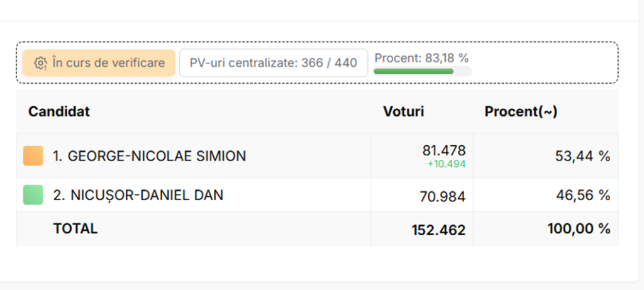Image resolution: width=644 pixels, height=290 pixels.
Task: Click the 70.984 vote count
Action: [443, 197]
